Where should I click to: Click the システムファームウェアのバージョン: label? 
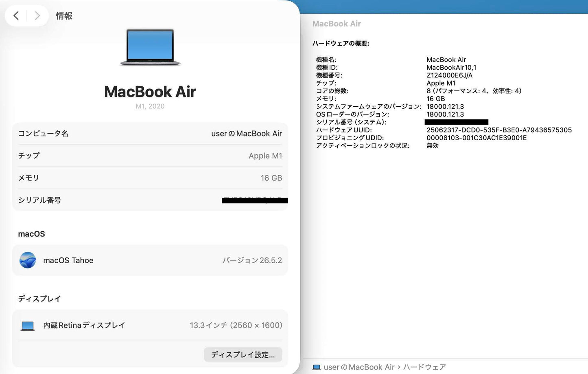pyautogui.click(x=369, y=107)
